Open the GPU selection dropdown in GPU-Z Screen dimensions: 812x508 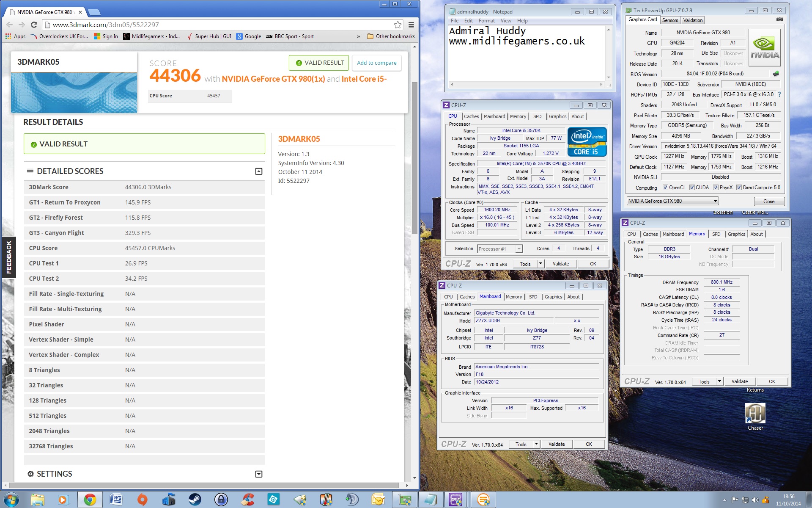coord(672,201)
